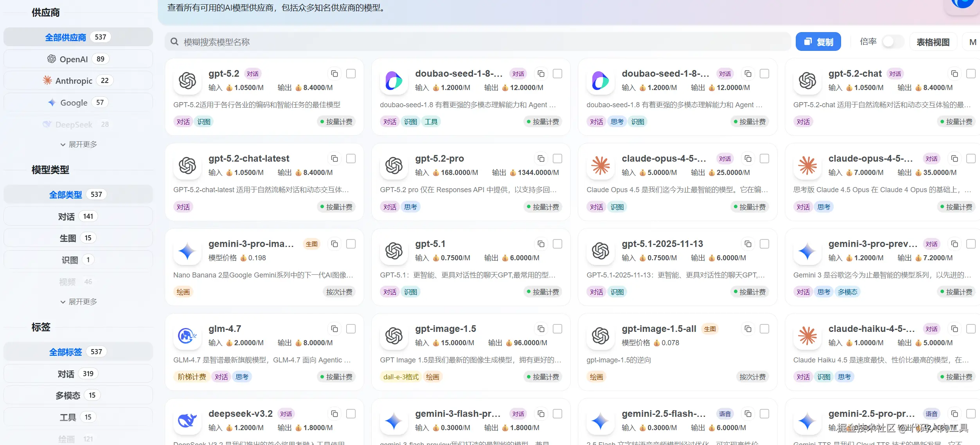This screenshot has height=445, width=980.
Task: Click the 复制 button
Action: [x=818, y=41]
